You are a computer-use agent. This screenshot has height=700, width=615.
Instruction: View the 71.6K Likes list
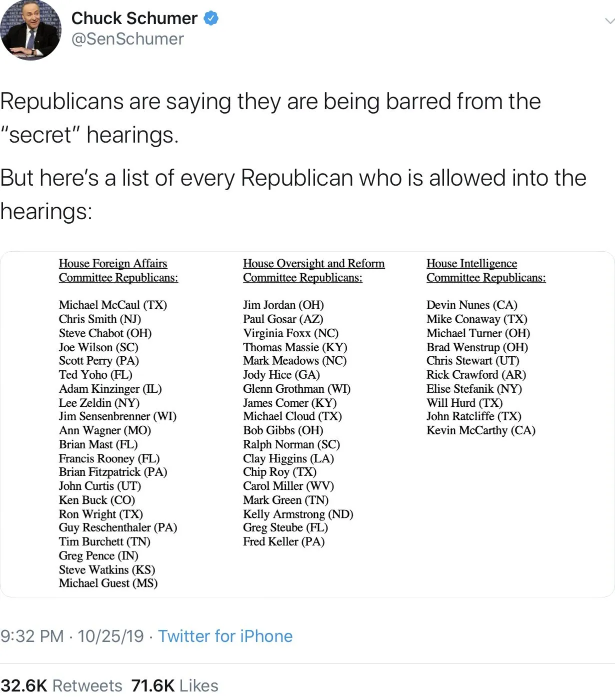point(174,685)
